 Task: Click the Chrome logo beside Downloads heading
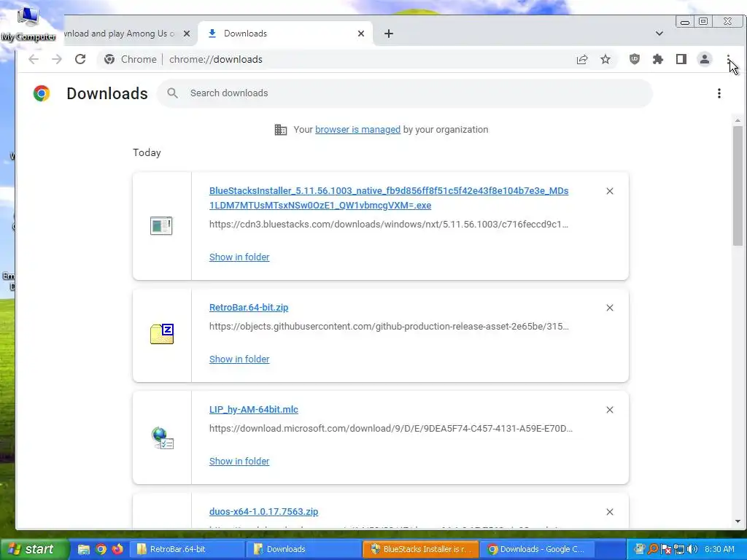(x=42, y=93)
